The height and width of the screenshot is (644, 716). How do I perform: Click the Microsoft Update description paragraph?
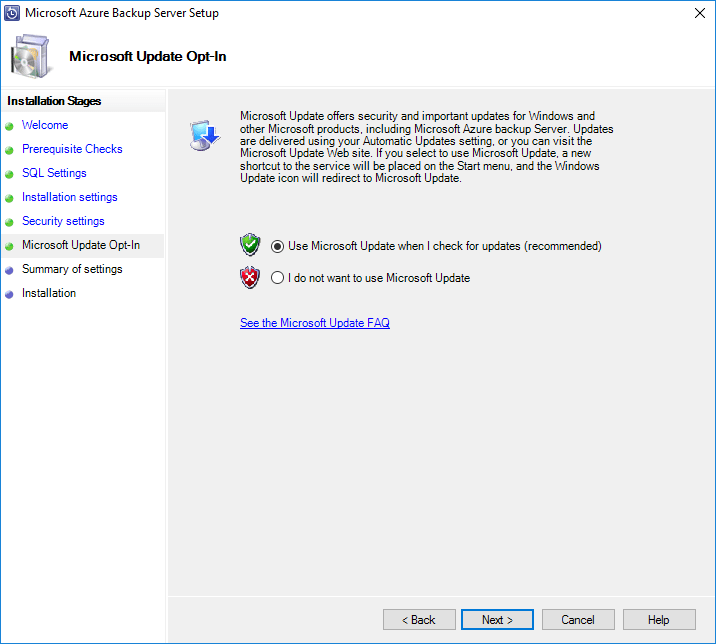pos(426,147)
